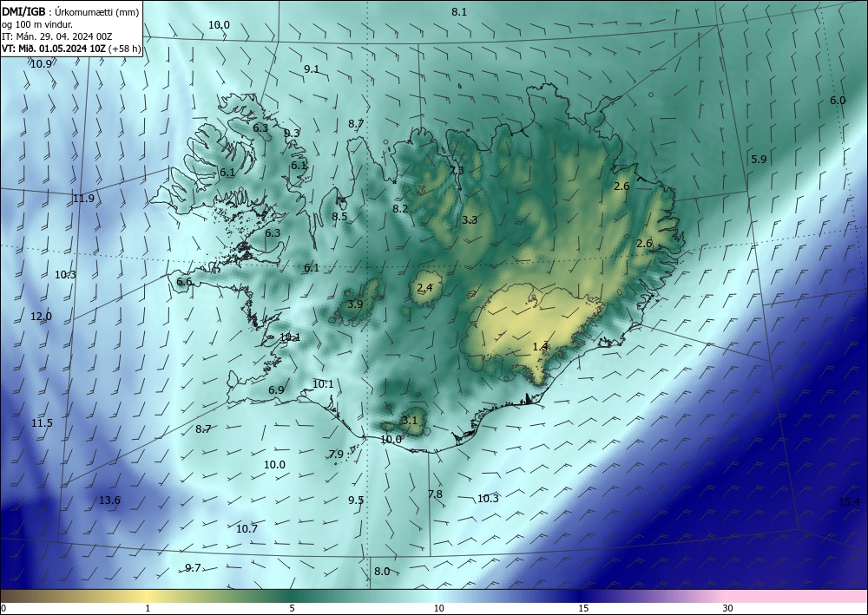Click the 5.9 value on the map
Screen dimensions: 868x615
tap(759, 160)
